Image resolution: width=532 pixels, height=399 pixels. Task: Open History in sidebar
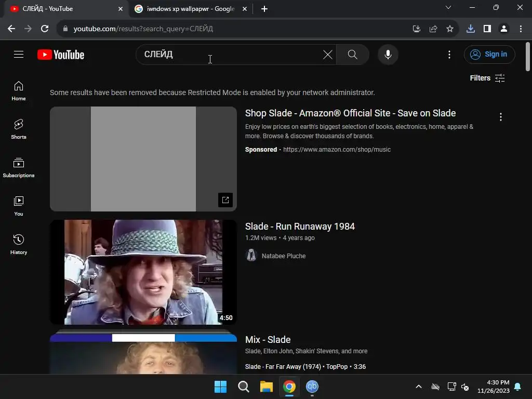coord(19,244)
